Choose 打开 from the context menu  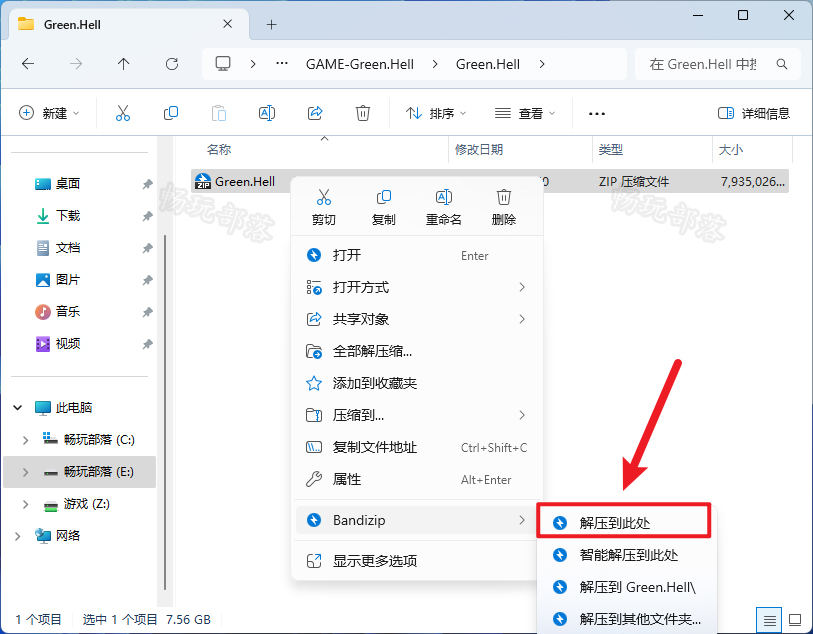(x=417, y=255)
